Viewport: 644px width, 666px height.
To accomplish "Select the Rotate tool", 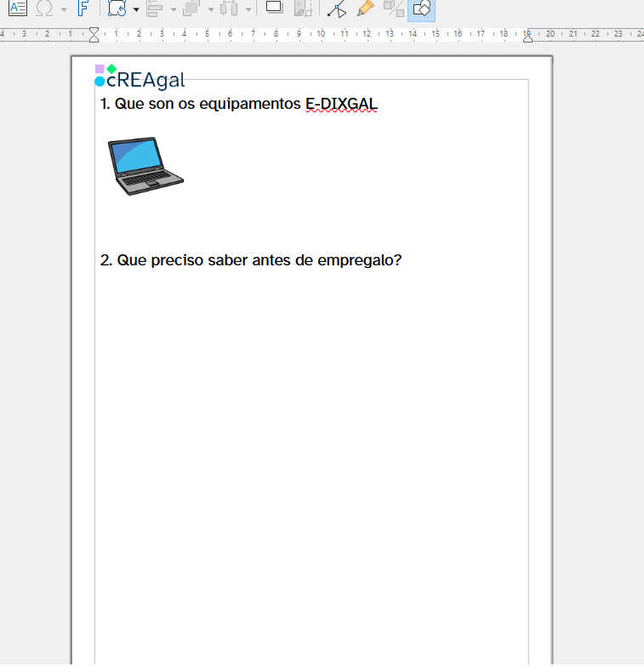I will click(x=117, y=9).
